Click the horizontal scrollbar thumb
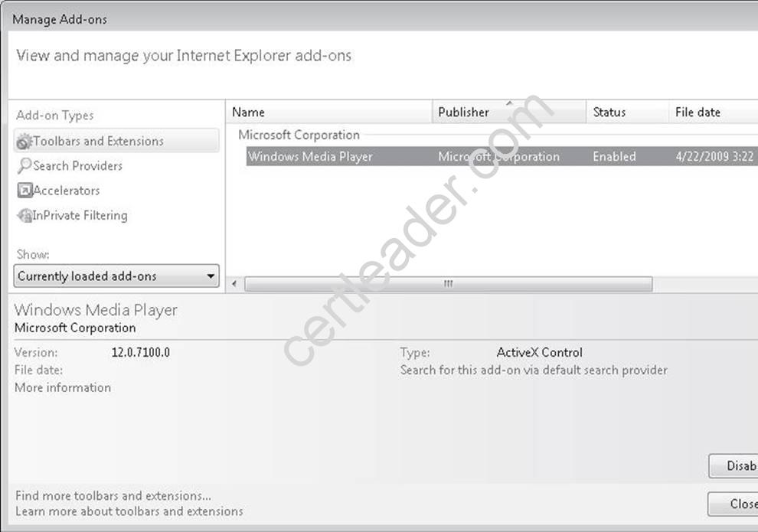The height and width of the screenshot is (532, 758). pyautogui.click(x=449, y=284)
